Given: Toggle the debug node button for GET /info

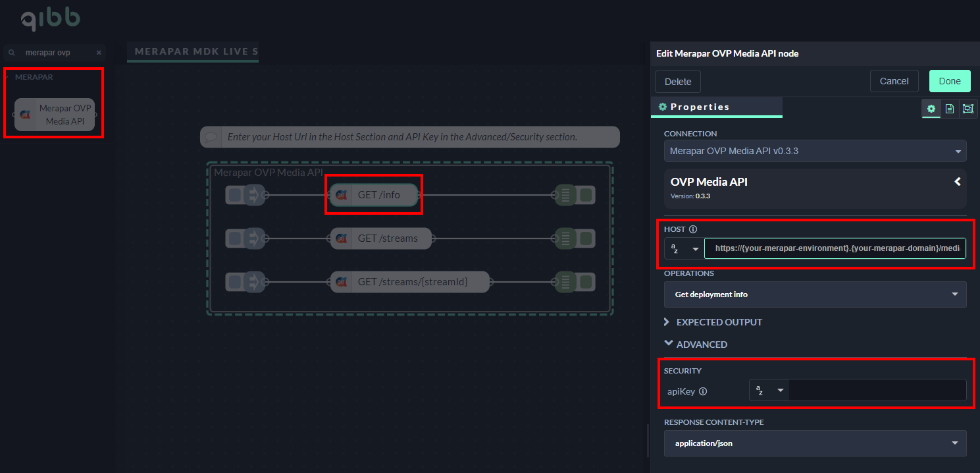Looking at the screenshot, I should coord(586,195).
